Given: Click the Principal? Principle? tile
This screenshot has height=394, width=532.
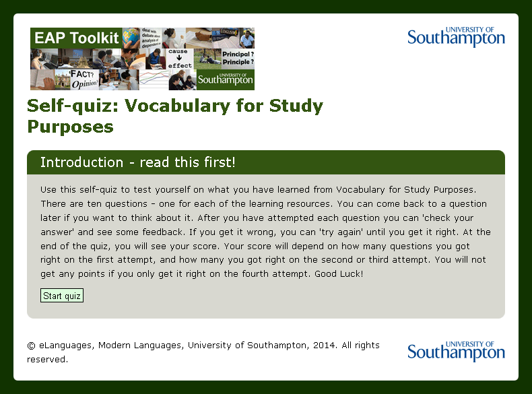Looking at the screenshot, I should pos(238,59).
